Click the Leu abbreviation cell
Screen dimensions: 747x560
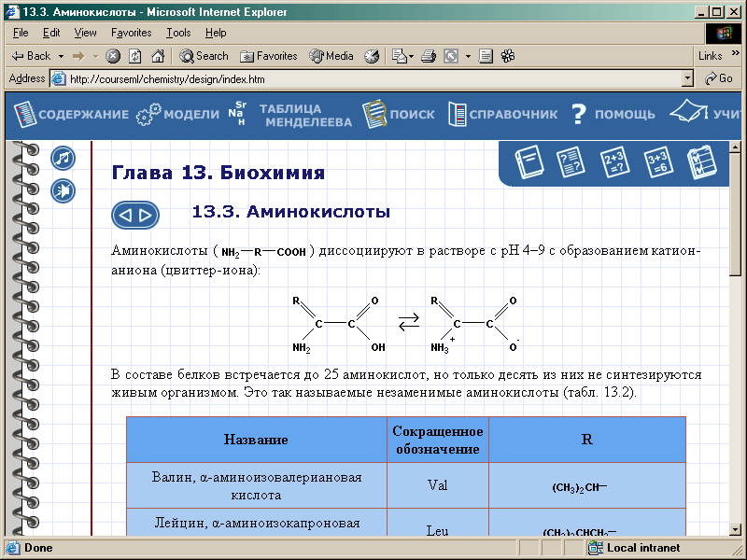coord(437,523)
